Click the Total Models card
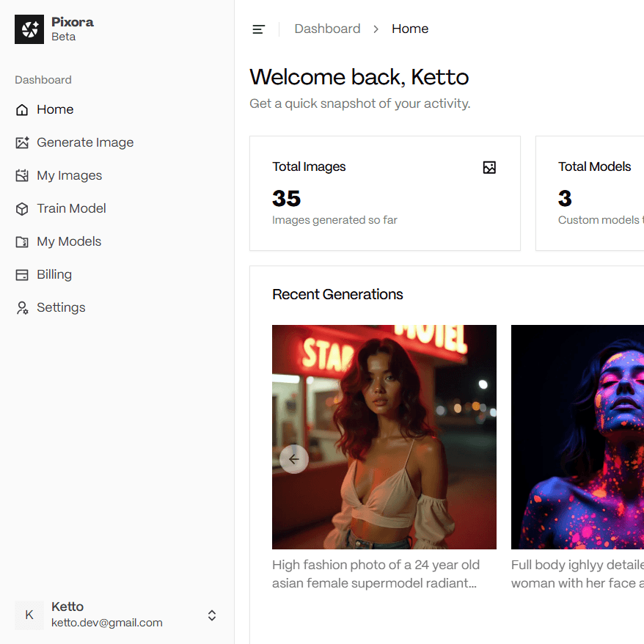This screenshot has width=644, height=644. (x=590, y=193)
